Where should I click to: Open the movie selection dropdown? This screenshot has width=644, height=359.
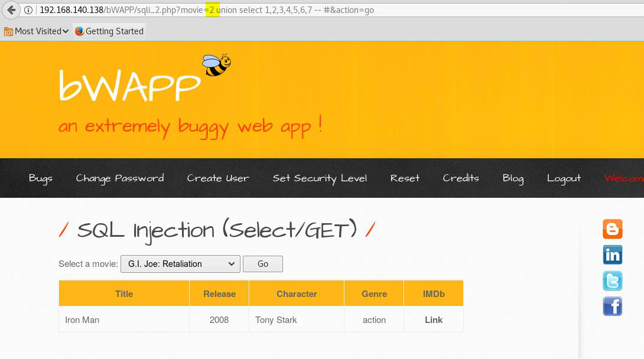point(180,264)
